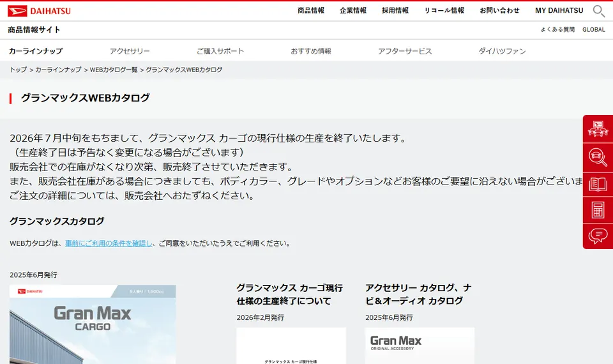Open the Gran Max CARGO catalog cover
Screen dimensions: 613x364
point(93,324)
